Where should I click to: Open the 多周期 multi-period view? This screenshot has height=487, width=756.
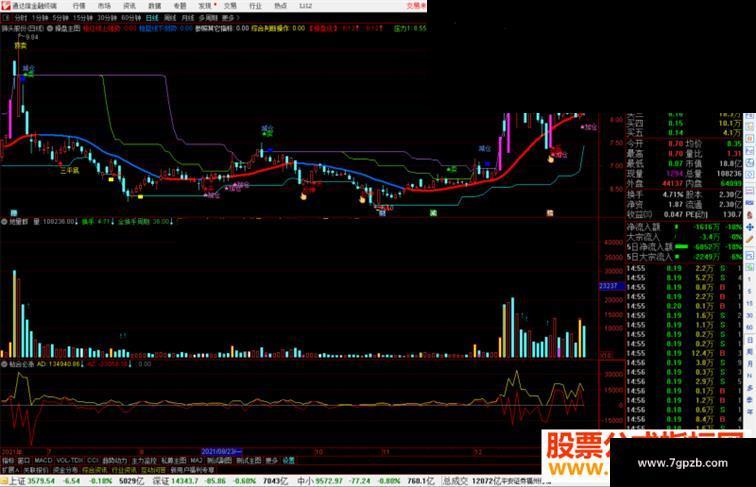click(208, 18)
